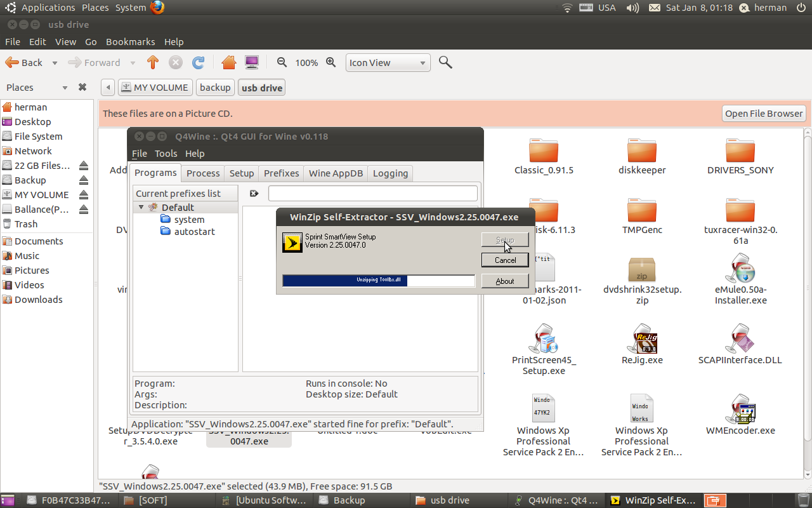Click the run icon beside the Q4Wine input

point(254,193)
